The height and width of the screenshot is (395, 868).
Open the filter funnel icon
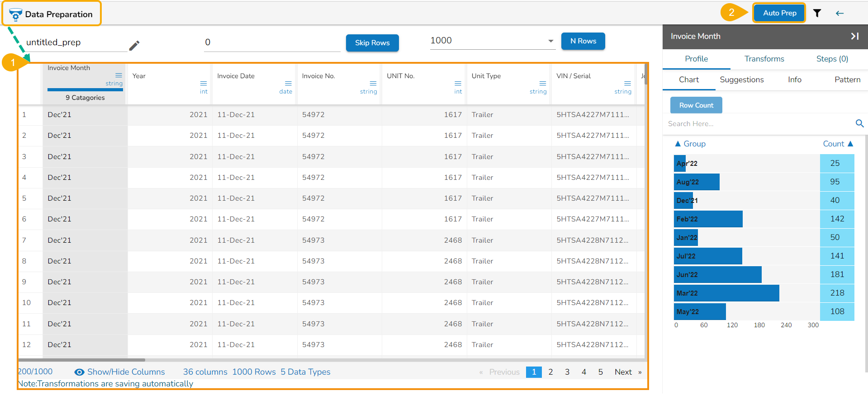point(817,13)
